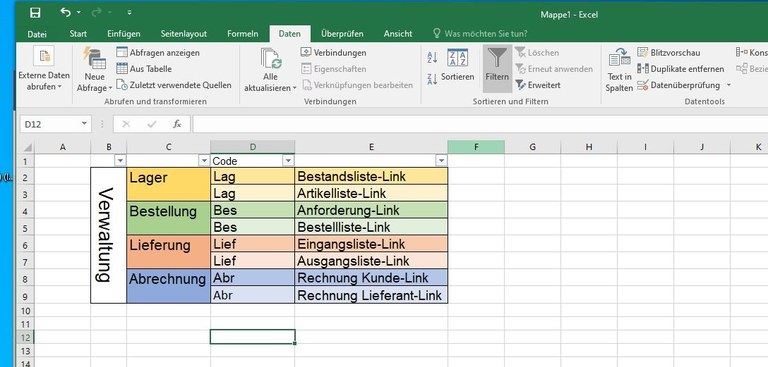Viewport: 768px width, 367px height.
Task: Click Text in Spalten icon
Action: click(x=620, y=59)
